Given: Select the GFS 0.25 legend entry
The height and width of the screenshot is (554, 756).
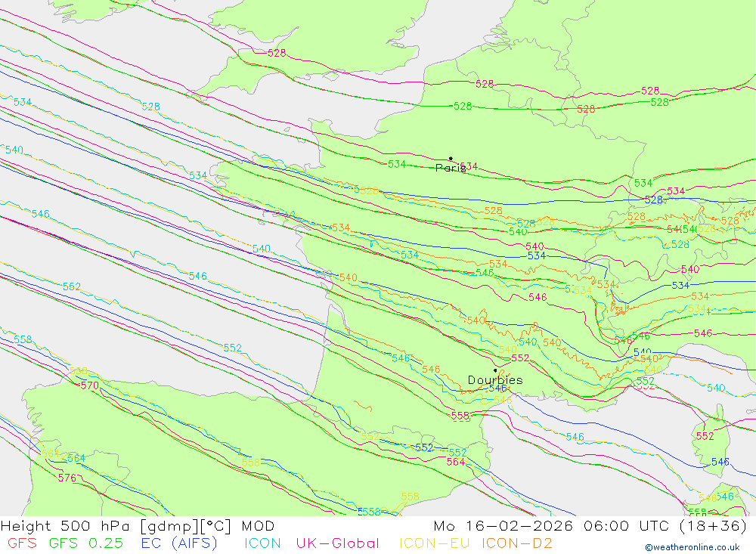Looking at the screenshot, I should (86, 543).
